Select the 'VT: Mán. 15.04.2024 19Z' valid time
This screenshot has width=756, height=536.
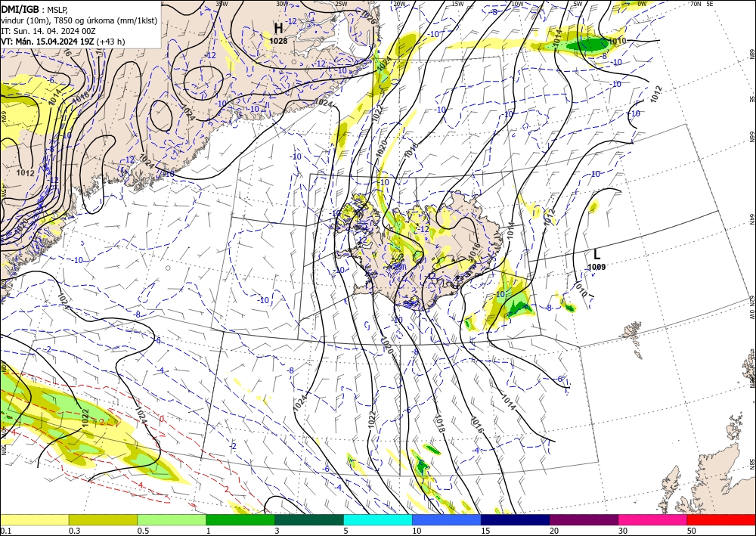pos(48,42)
